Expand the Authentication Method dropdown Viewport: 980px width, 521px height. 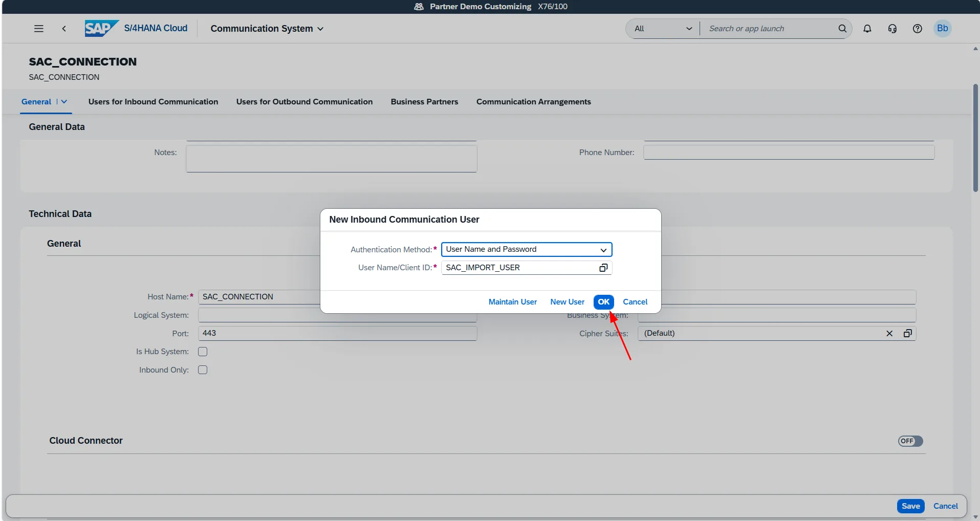(603, 250)
